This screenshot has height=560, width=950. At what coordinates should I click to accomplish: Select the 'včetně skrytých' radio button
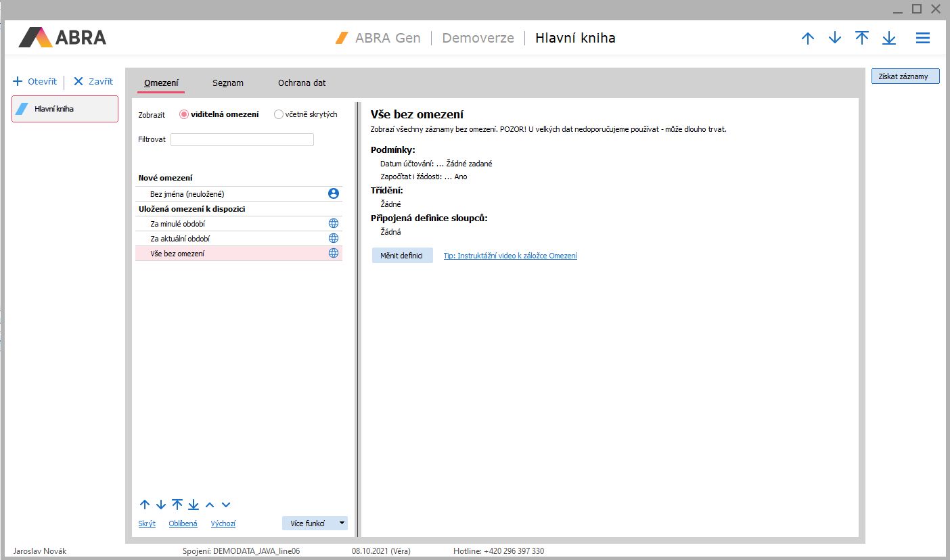pos(279,114)
